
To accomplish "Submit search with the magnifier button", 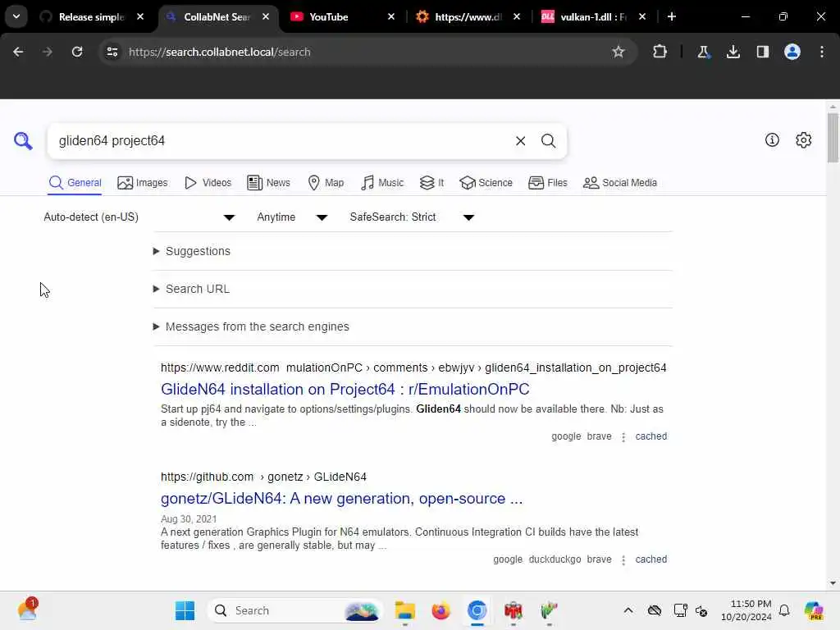I will 548,141.
